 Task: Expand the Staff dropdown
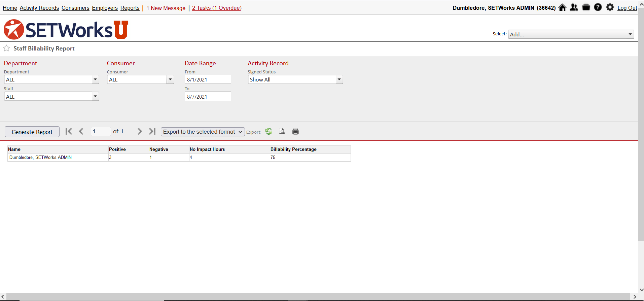[x=96, y=97]
